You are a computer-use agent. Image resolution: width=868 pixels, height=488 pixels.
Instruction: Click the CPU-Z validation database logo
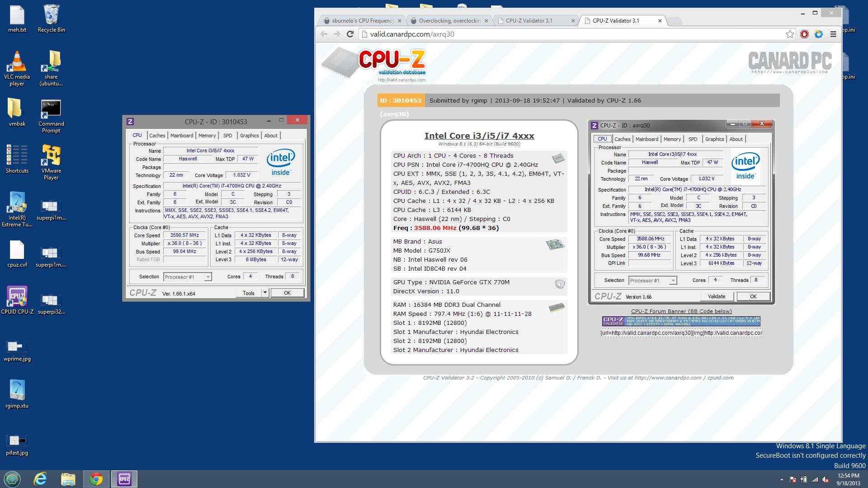[374, 64]
